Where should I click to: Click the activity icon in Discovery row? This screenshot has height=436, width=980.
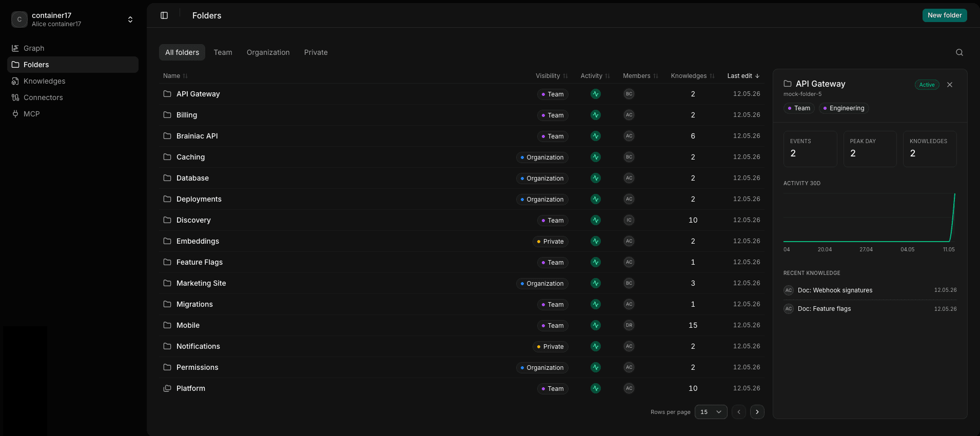596,220
